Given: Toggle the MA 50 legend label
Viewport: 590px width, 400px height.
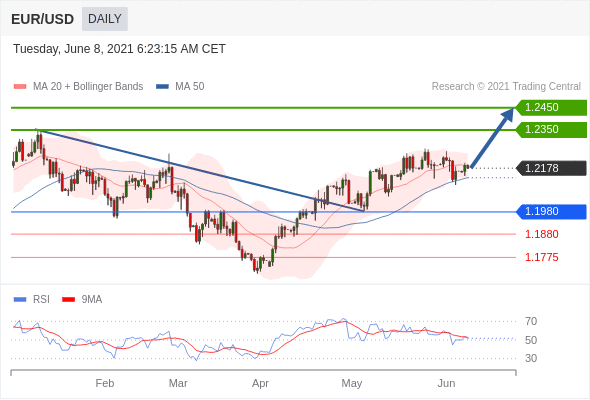Looking at the screenshot, I should [190, 87].
